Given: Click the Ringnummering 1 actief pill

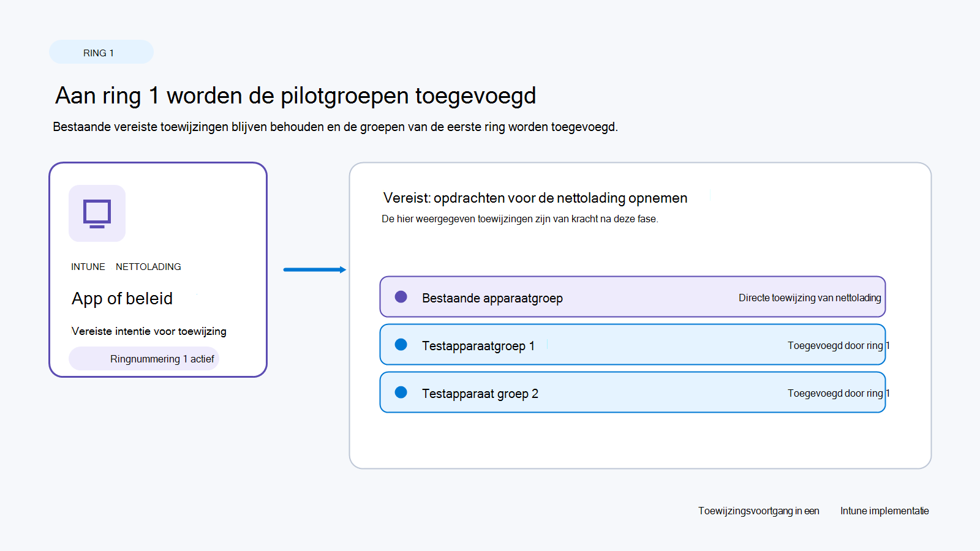Looking at the screenshot, I should tap(144, 359).
